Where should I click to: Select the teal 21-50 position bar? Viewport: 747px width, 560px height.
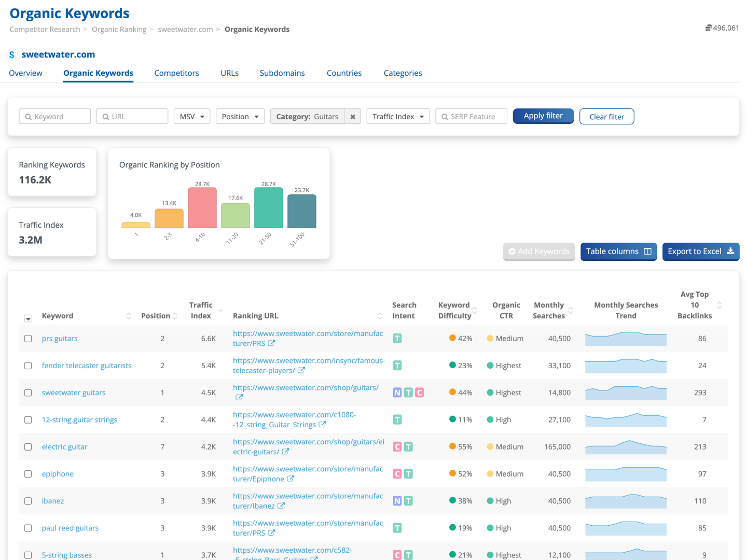click(x=269, y=208)
